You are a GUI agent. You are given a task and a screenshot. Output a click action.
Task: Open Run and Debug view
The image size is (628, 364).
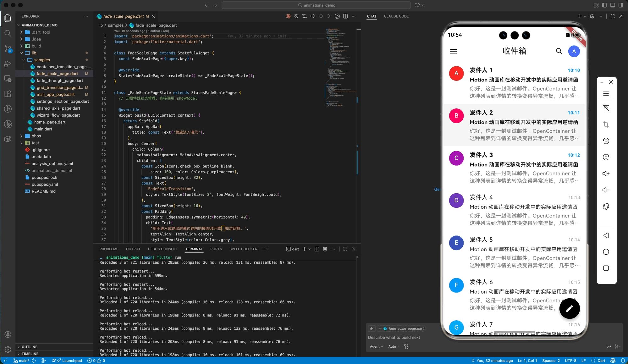(x=8, y=64)
